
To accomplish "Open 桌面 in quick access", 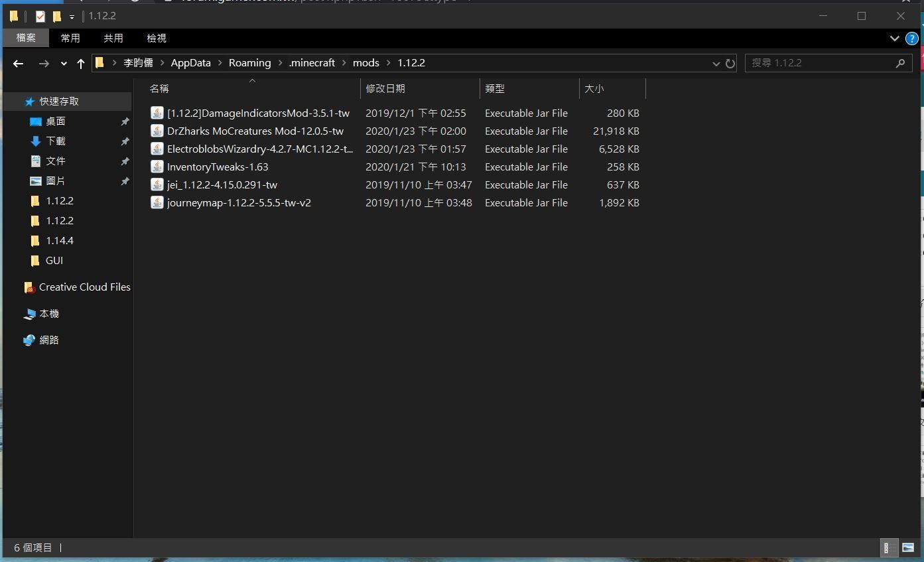I will (56, 121).
